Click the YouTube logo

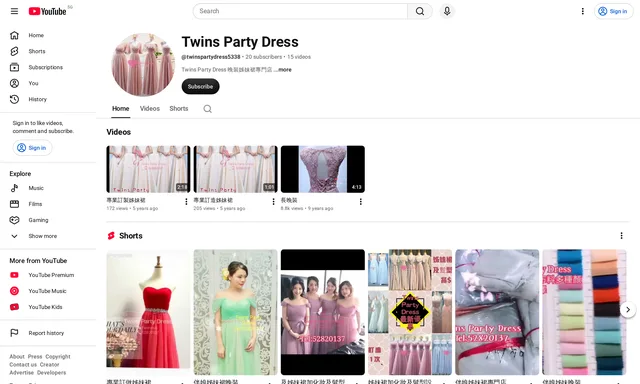(x=48, y=11)
